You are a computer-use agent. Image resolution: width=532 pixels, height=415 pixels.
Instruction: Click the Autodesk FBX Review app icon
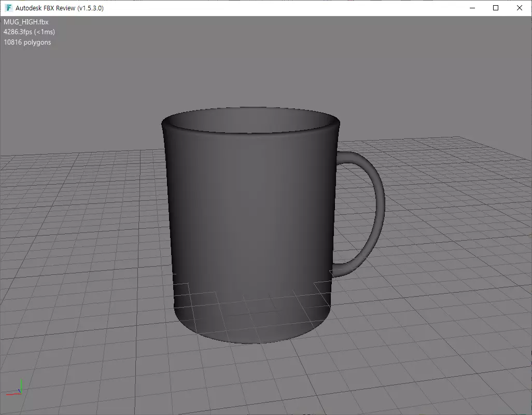(9, 8)
